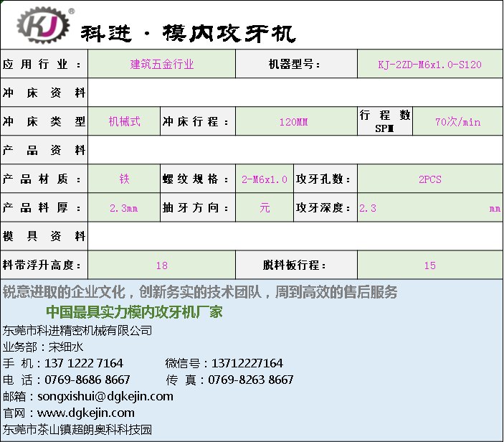Image resolution: width=504 pixels, height=442 pixels.
Task: Select the 2.3mm thickness value cell
Action: [124, 207]
